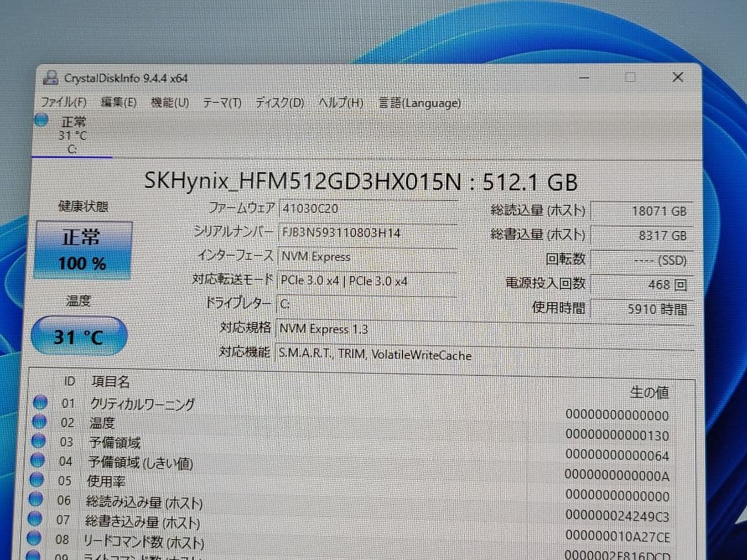The height and width of the screenshot is (560, 747).
Task: Open the ディスク(D) menu
Action: 279,102
